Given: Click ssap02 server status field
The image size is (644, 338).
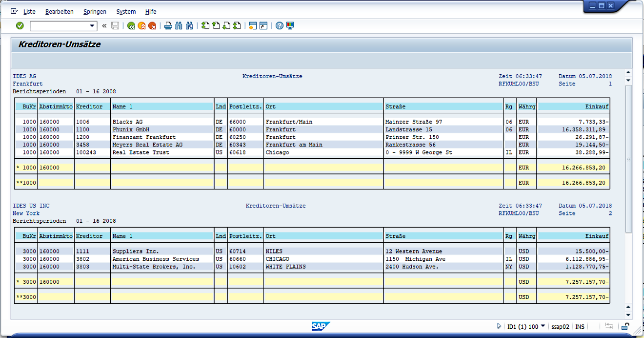Looking at the screenshot, I should 560,326.
